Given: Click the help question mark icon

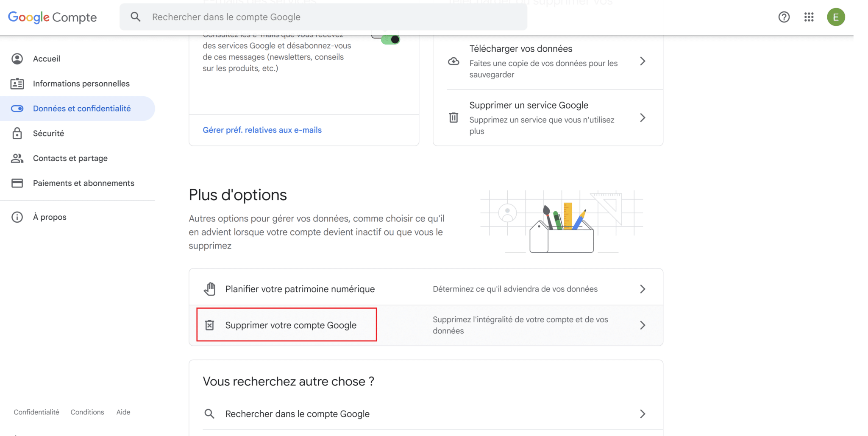Looking at the screenshot, I should tap(784, 17).
